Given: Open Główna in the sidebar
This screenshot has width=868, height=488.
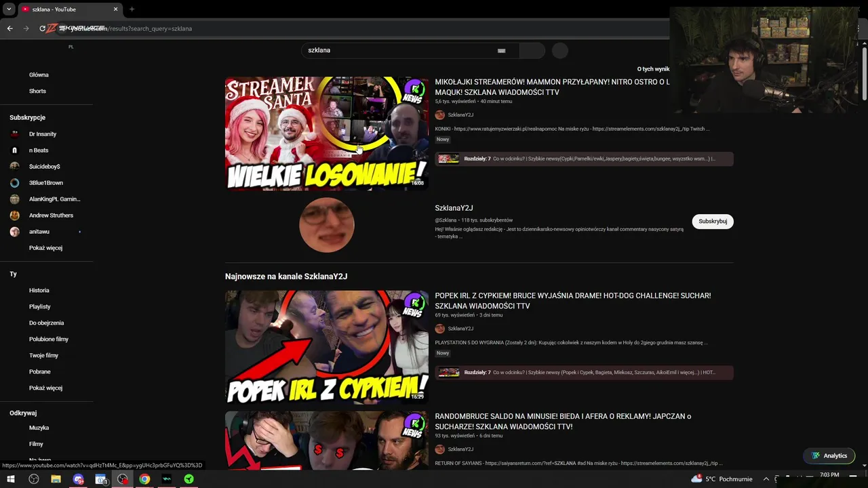Looking at the screenshot, I should [39, 75].
